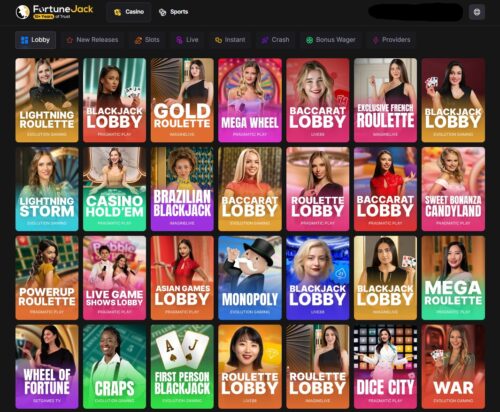Open the Live games tab
This screenshot has height=412, width=500.
click(x=187, y=40)
